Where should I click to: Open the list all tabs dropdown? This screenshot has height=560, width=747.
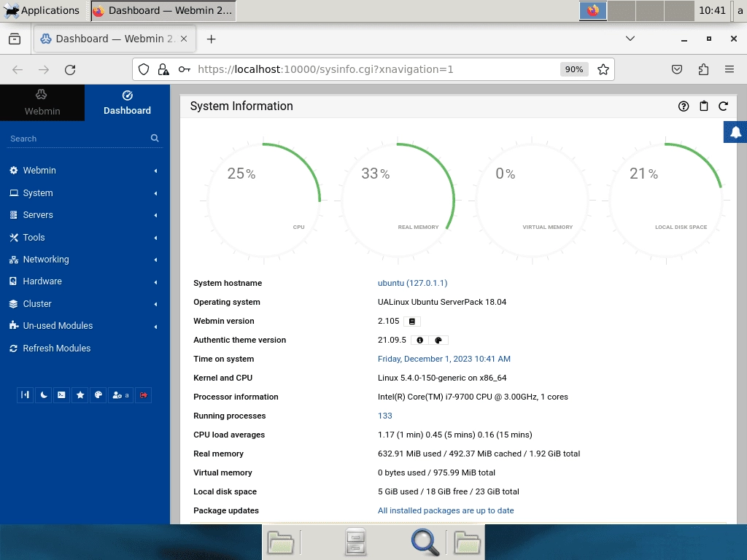[x=630, y=39]
